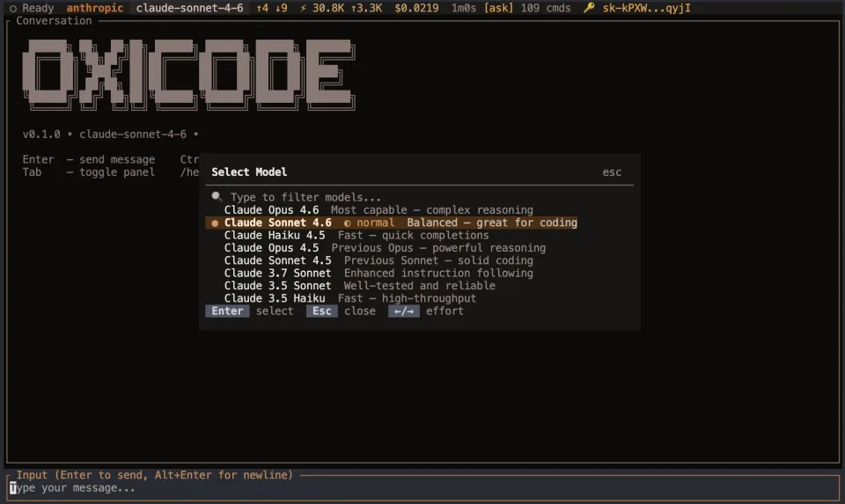
Task: Click 'Most capable — complex reasoning' description
Action: tap(431, 210)
